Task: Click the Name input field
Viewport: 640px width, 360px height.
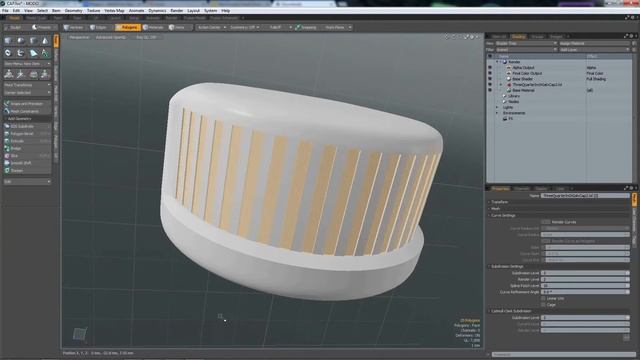Action: point(585,196)
